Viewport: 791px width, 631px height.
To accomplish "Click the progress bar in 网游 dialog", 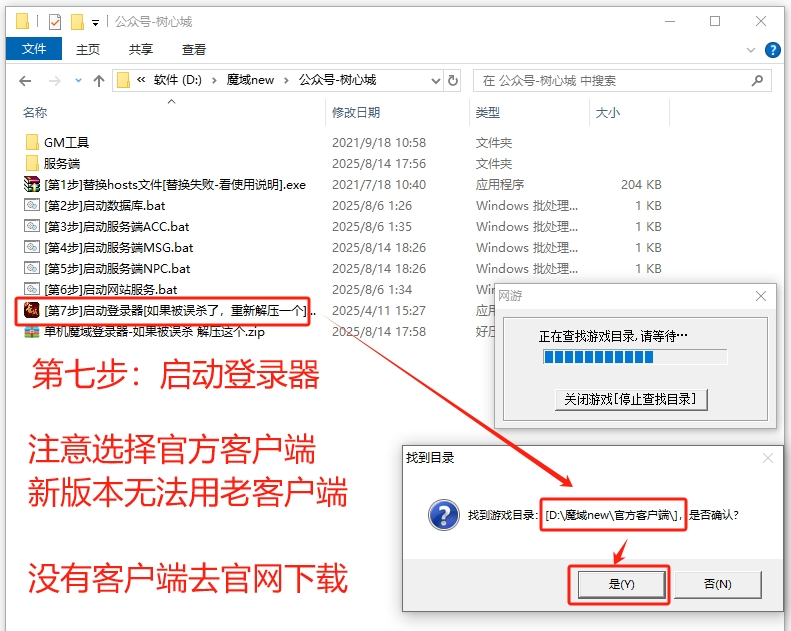I will click(635, 357).
